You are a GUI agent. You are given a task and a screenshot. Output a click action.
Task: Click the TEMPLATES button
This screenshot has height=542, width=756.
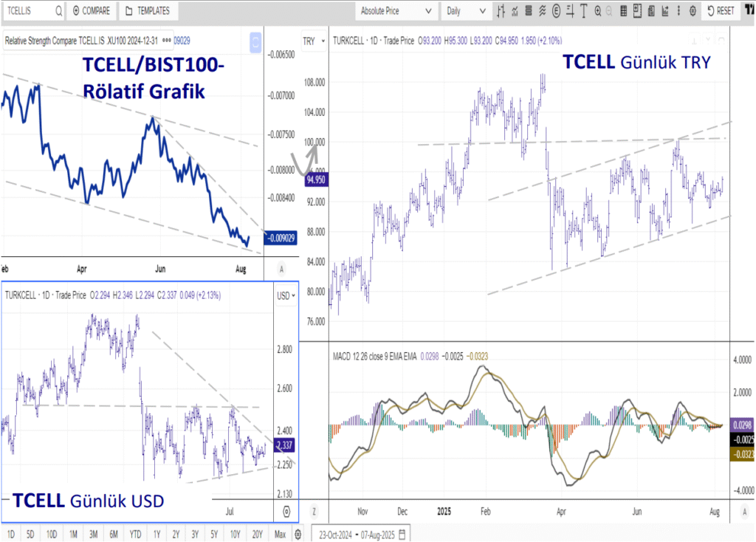click(146, 11)
